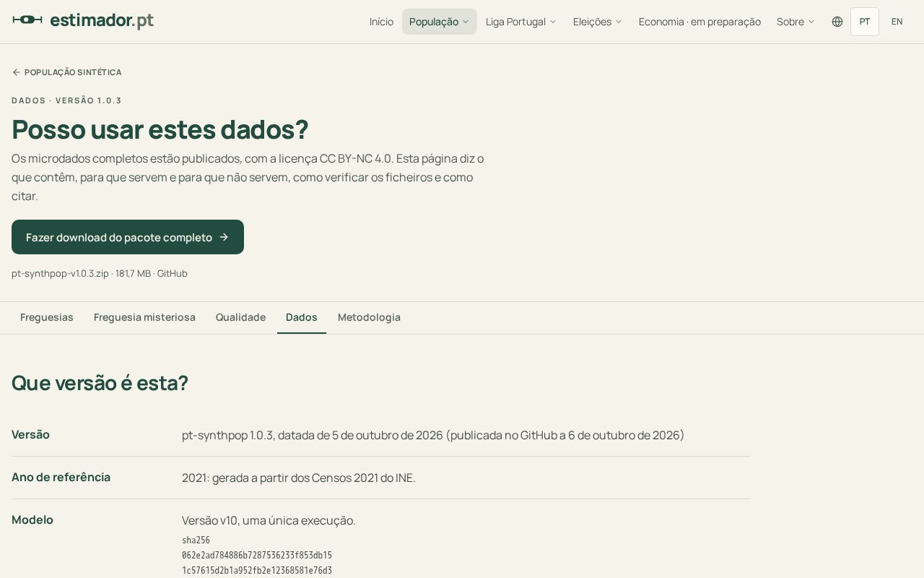This screenshot has width=924, height=578.
Task: Click the back arrow beside População Sintética
Action: (x=16, y=72)
